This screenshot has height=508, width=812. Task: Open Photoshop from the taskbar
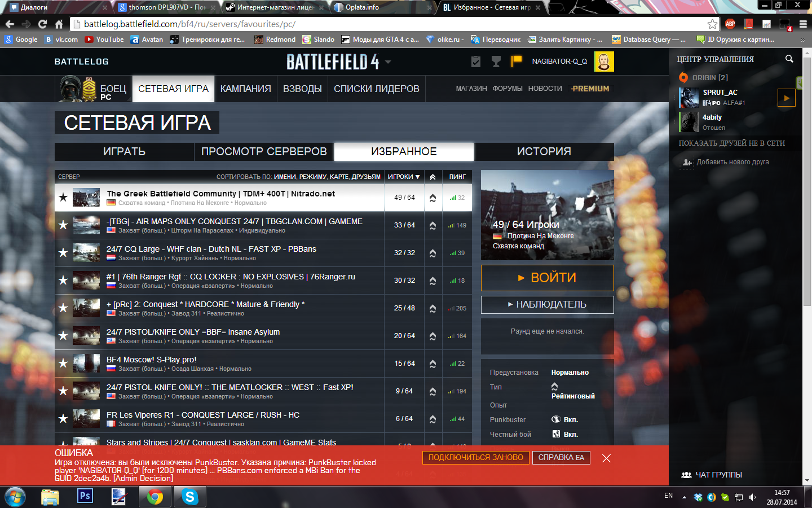click(85, 496)
